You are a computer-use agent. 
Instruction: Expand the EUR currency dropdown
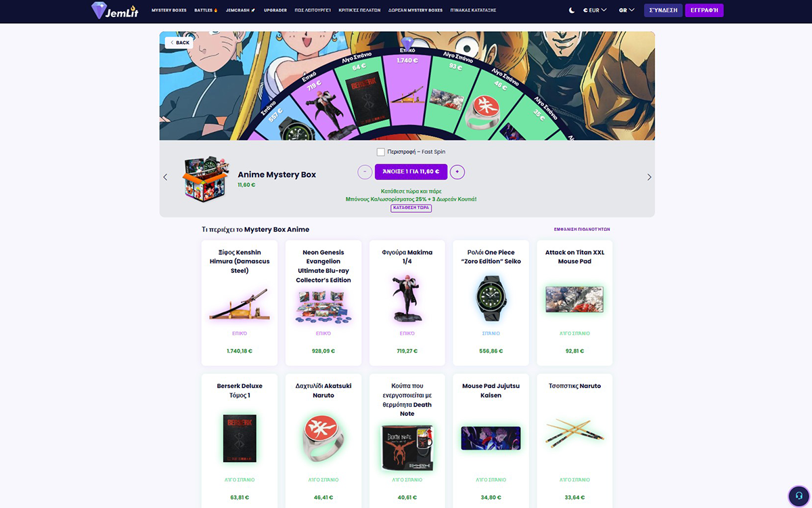pos(595,10)
